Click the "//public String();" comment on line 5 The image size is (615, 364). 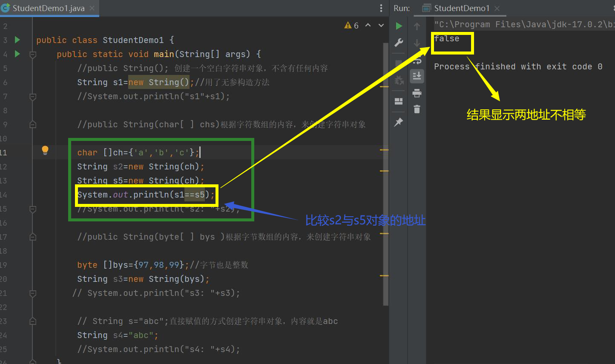(202, 68)
